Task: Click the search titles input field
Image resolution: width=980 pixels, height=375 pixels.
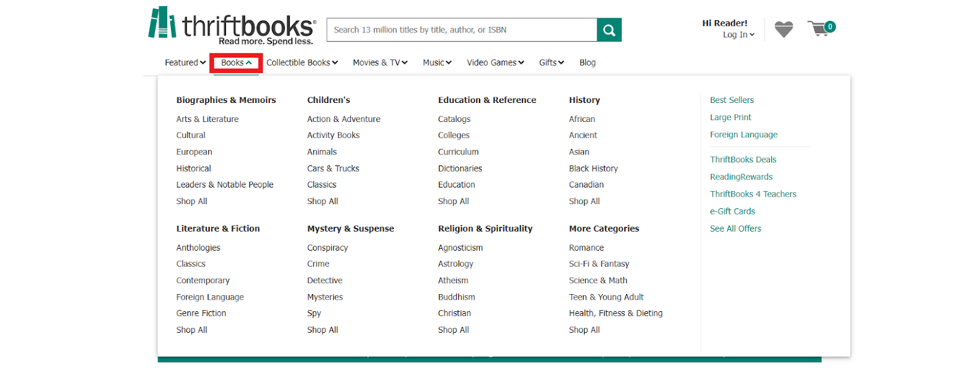Action: (462, 29)
